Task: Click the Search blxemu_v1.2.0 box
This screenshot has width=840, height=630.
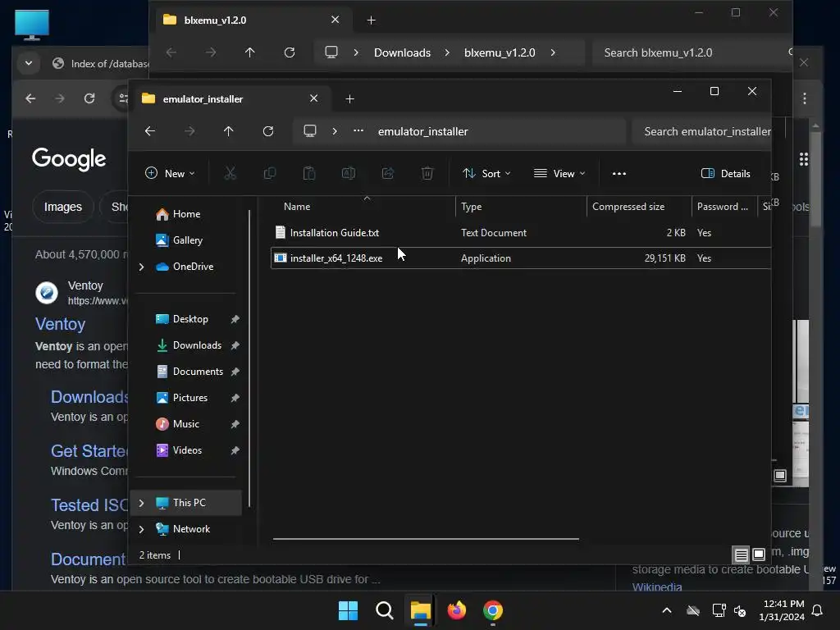Action: click(x=692, y=52)
